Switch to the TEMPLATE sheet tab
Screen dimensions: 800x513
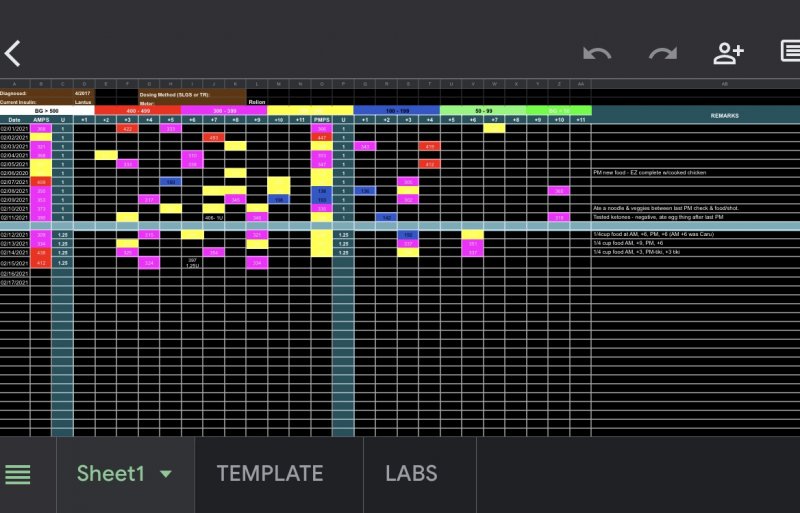tap(270, 474)
